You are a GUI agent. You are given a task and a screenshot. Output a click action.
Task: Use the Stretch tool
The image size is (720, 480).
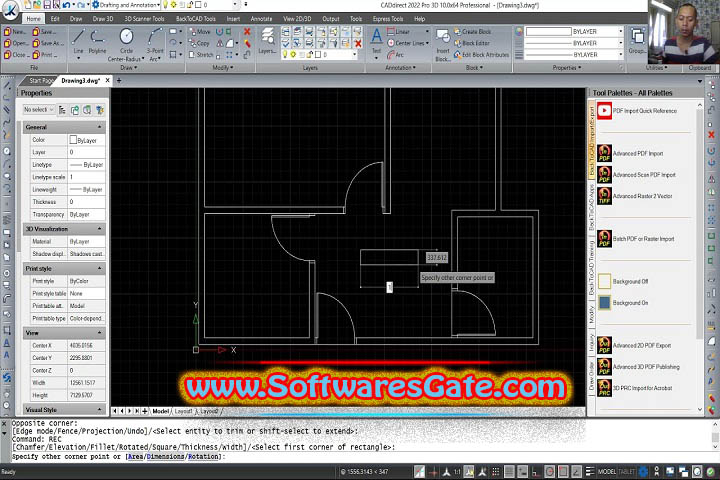pyautogui.click(x=201, y=55)
